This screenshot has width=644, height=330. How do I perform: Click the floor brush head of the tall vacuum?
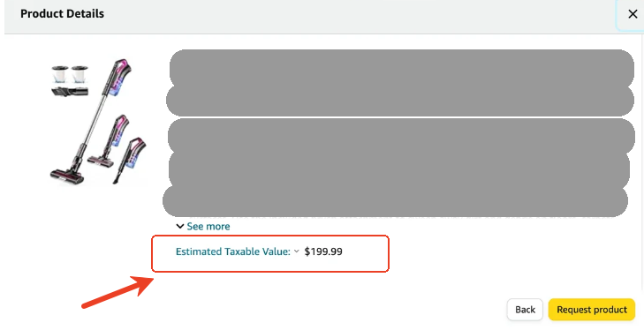[68, 174]
